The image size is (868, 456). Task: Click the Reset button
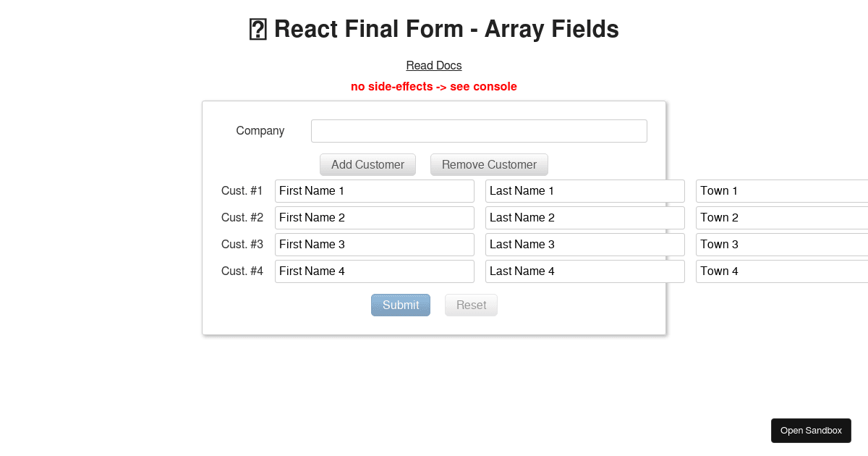tap(471, 305)
